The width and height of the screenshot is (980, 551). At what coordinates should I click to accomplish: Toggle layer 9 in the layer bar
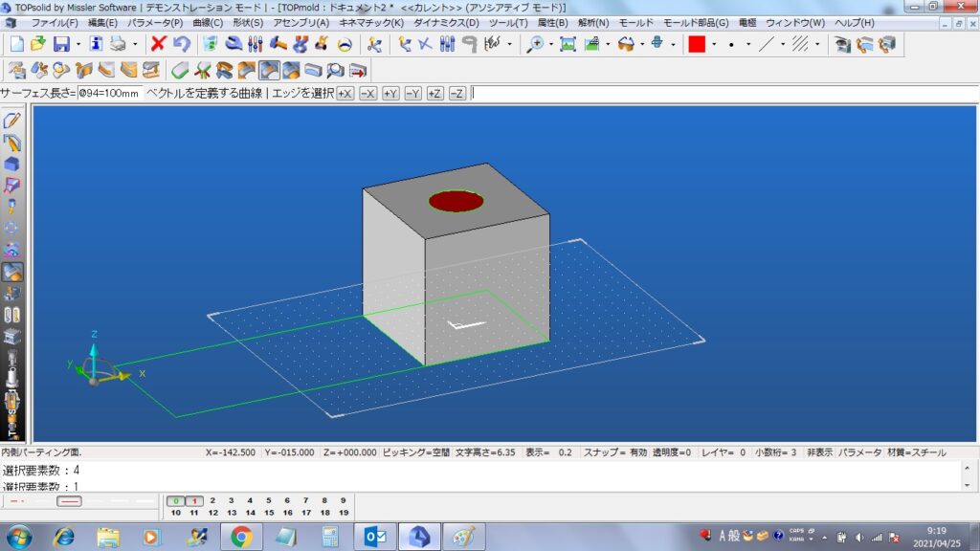pos(344,500)
